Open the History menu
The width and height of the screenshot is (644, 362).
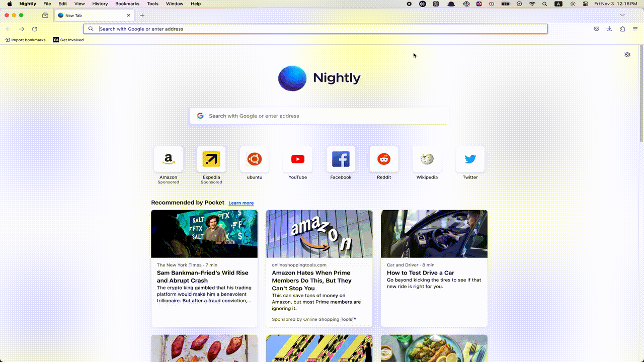click(x=100, y=4)
